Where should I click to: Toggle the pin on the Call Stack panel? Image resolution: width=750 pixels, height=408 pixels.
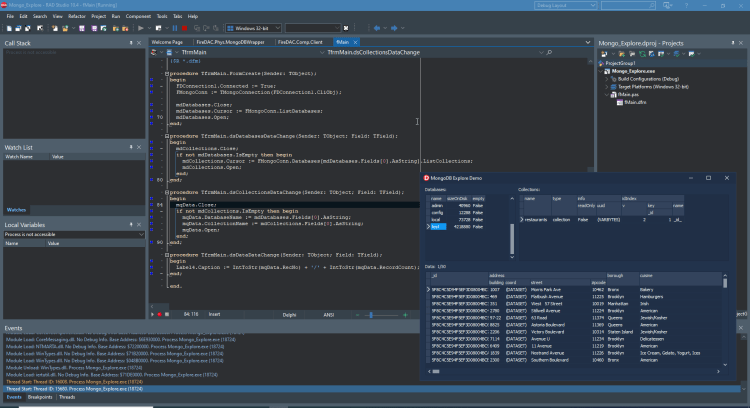(131, 43)
